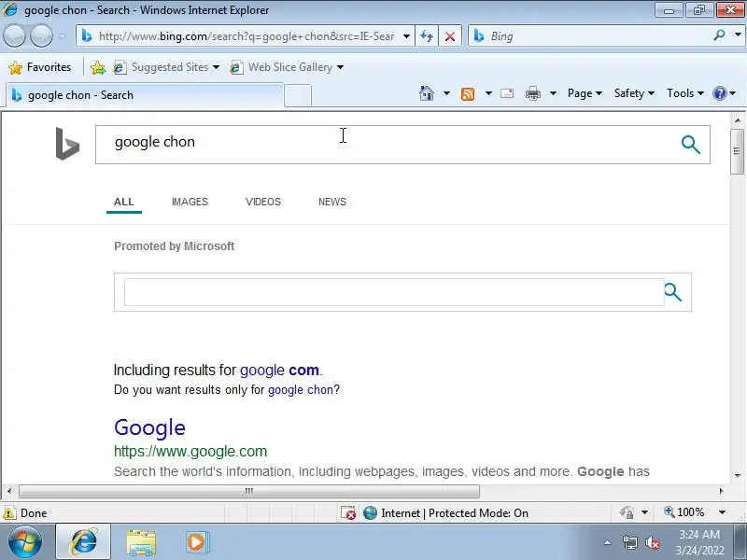
Task: Open Web Slice Gallery dropdown
Action: click(x=287, y=67)
